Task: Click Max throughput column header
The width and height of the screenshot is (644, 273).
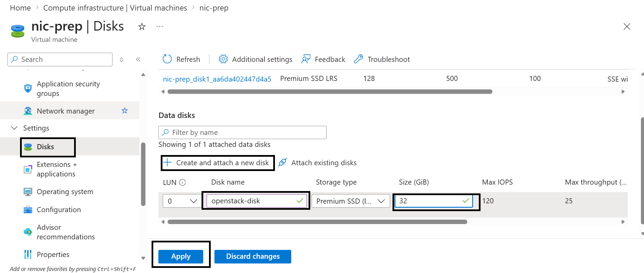Action: (x=596, y=182)
